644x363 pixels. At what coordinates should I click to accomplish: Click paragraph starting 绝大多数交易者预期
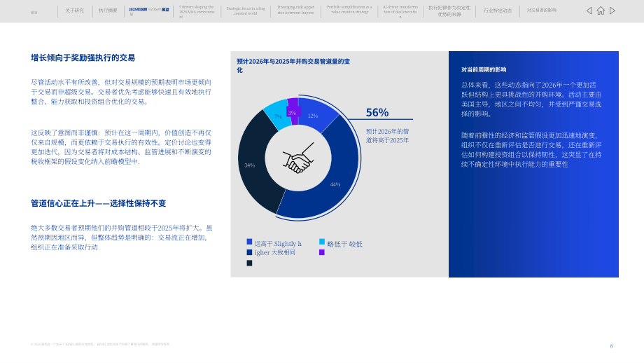click(122, 238)
